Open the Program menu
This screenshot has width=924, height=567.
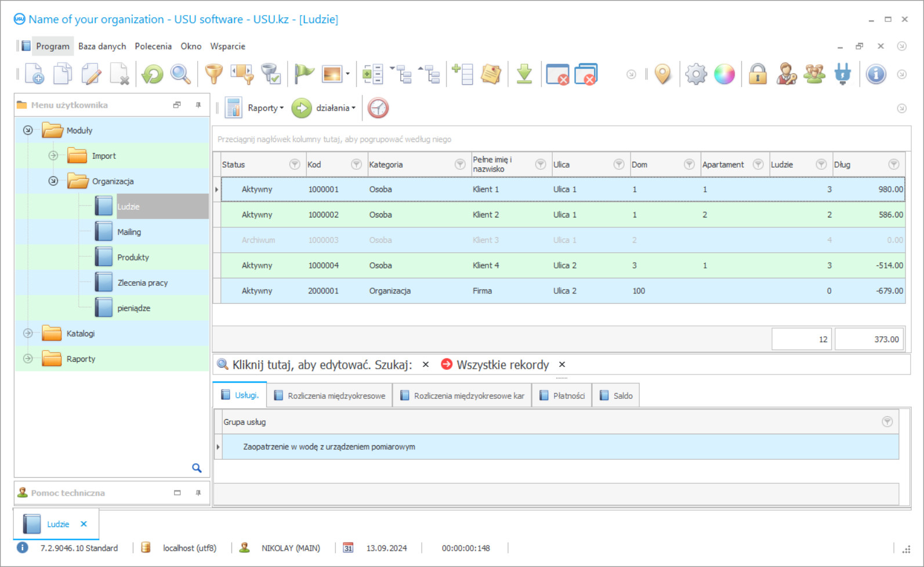click(x=52, y=46)
